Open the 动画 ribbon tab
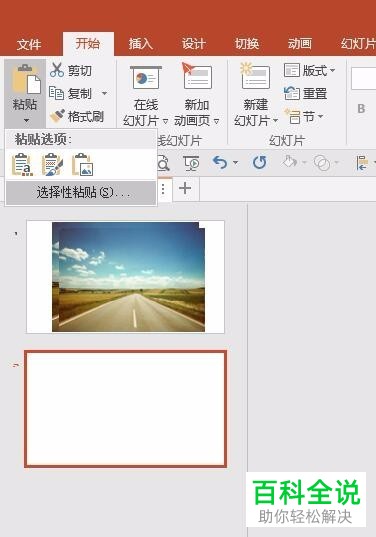The height and width of the screenshot is (537, 376). (300, 43)
